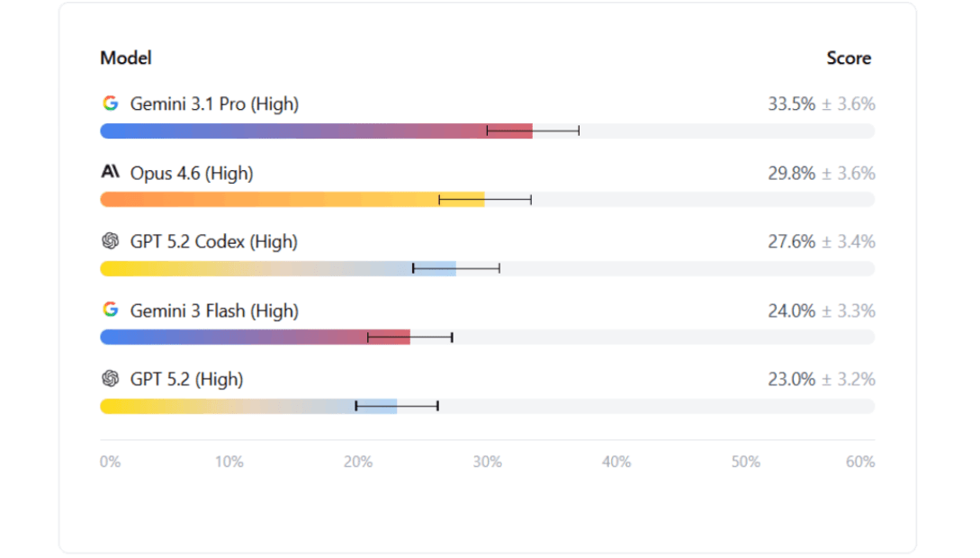Click the 30% axis tick label
This screenshot has width=980, height=558.
pos(488,462)
